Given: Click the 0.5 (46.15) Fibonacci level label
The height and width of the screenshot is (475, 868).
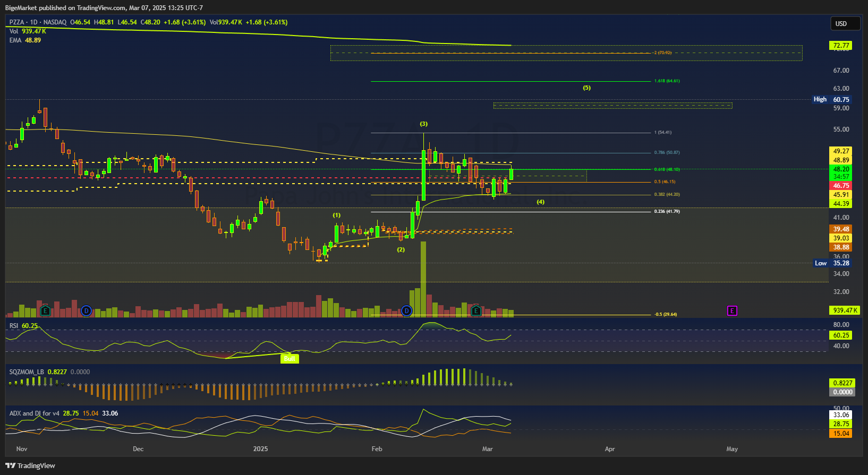Looking at the screenshot, I should point(665,182).
